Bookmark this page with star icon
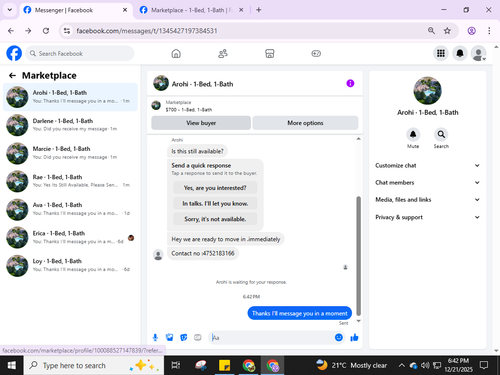This screenshot has height=375, width=500. pos(447,31)
